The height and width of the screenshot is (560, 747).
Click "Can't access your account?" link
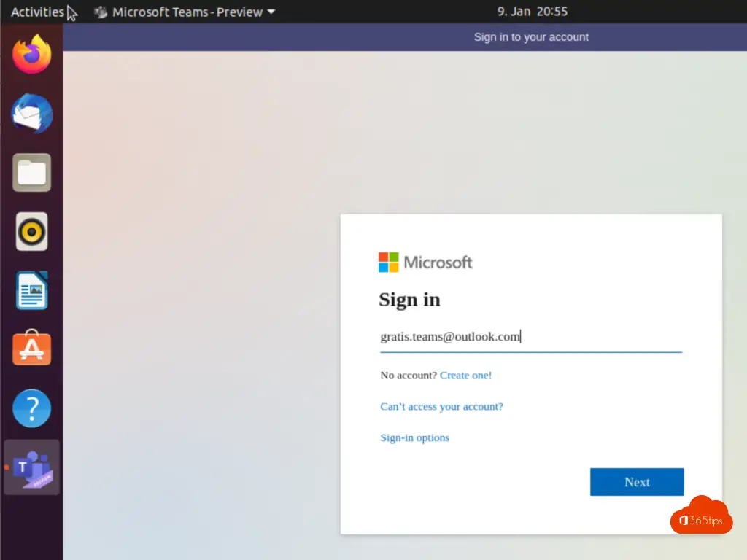point(441,407)
